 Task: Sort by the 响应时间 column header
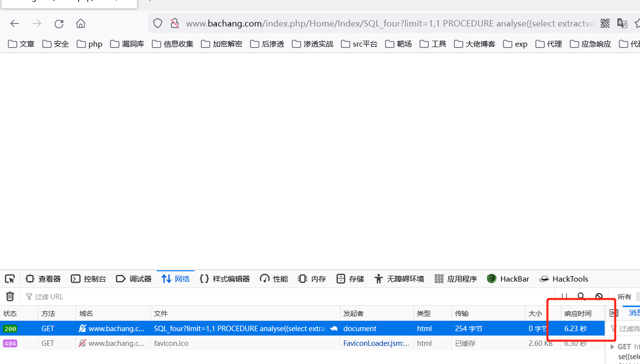tap(583, 313)
